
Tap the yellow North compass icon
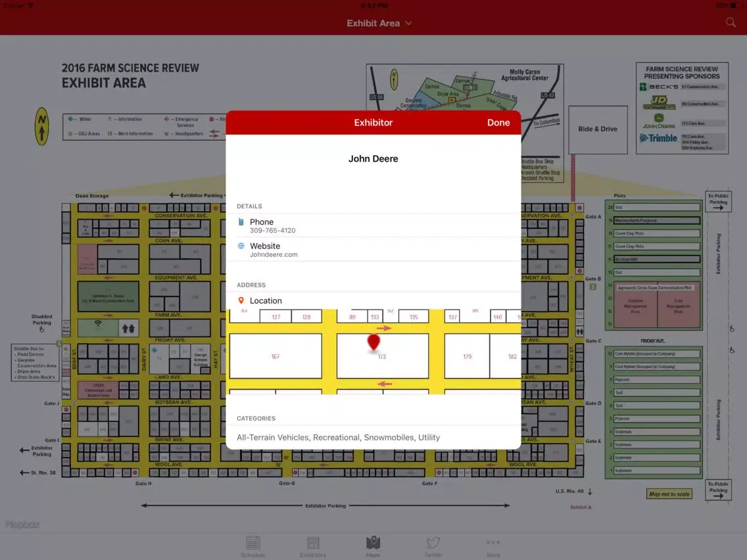click(x=42, y=127)
